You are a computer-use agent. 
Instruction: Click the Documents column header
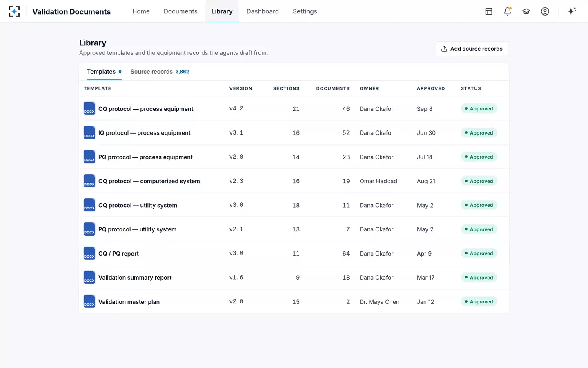[x=333, y=88]
